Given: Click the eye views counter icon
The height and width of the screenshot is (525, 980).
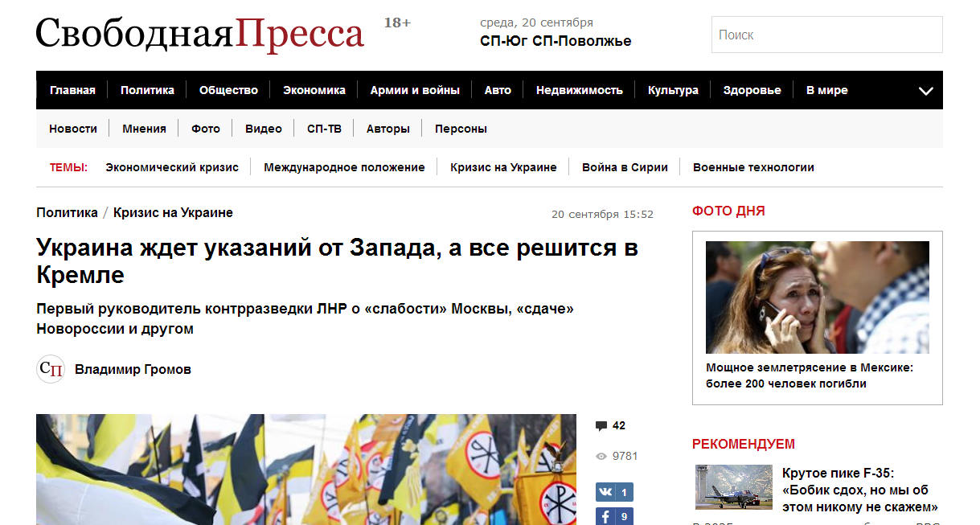Looking at the screenshot, I should click(x=601, y=456).
